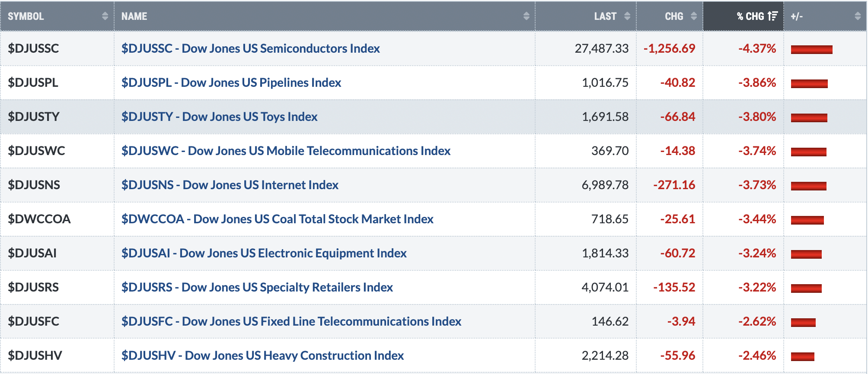868x374 pixels.
Task: Toggle sort on the CHG column arrows
Action: point(694,16)
